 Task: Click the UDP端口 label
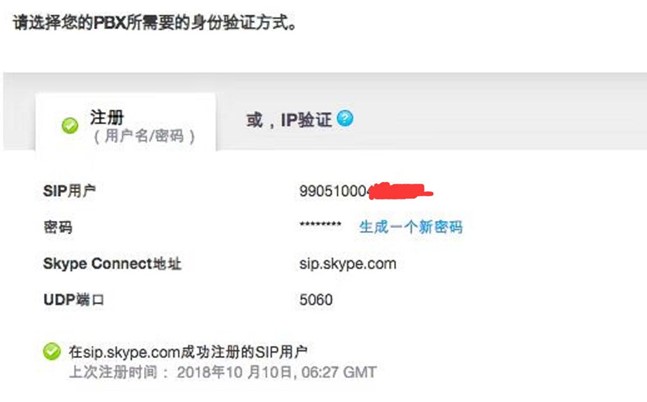73,300
